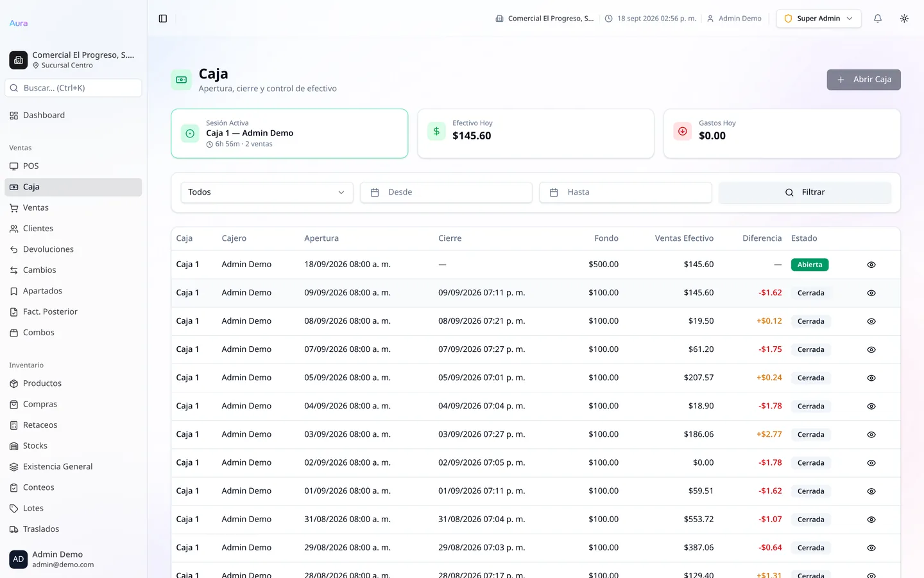View details of the 04/09/2026 session
Viewport: 924px width, 578px height.
(x=871, y=407)
